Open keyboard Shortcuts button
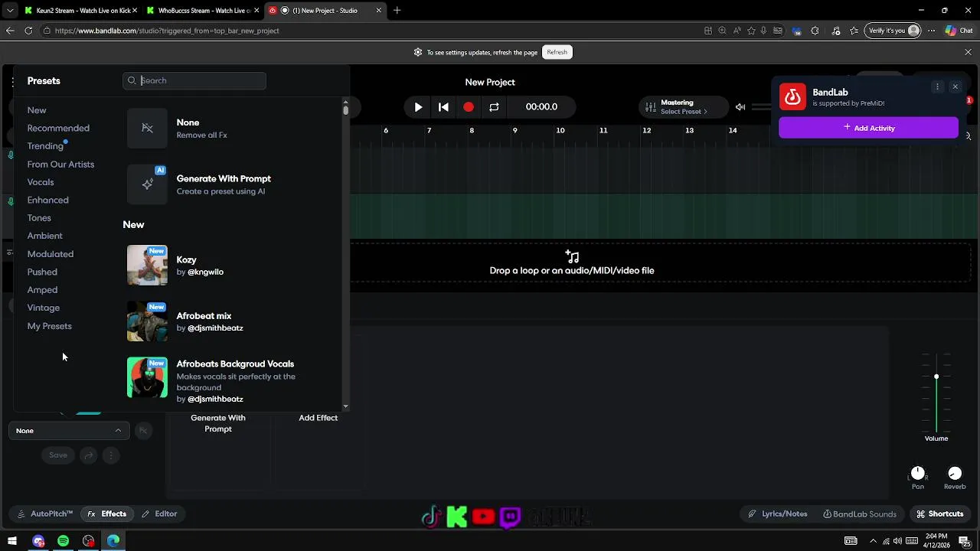 (940, 514)
